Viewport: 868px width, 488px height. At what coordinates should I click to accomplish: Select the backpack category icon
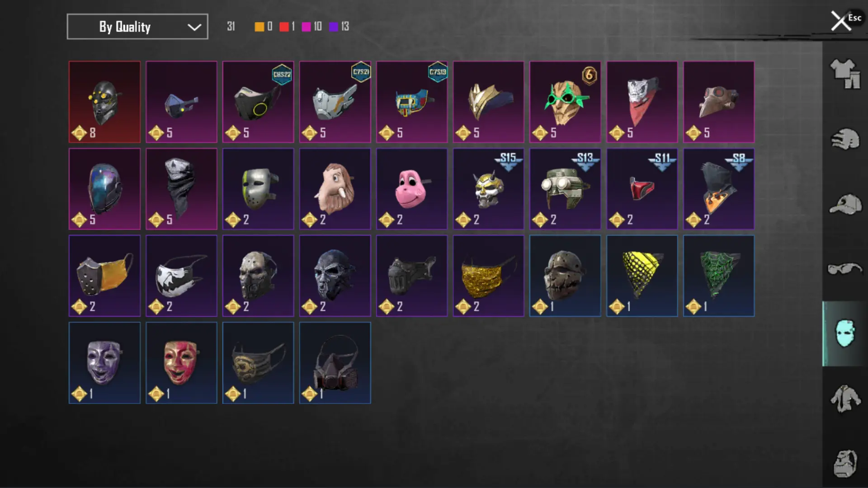(x=844, y=463)
